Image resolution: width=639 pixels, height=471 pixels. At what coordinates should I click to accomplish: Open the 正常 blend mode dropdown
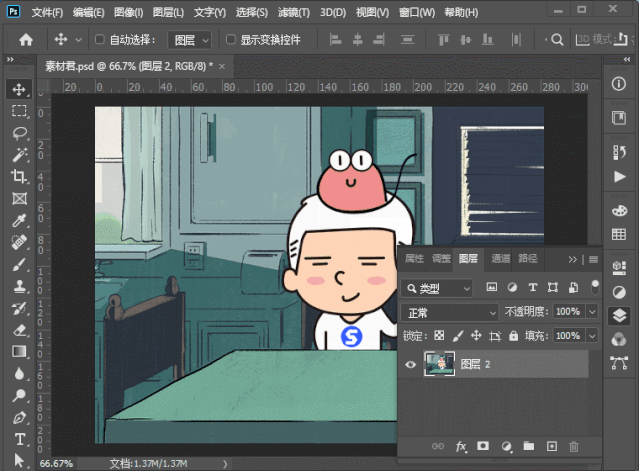pyautogui.click(x=449, y=313)
